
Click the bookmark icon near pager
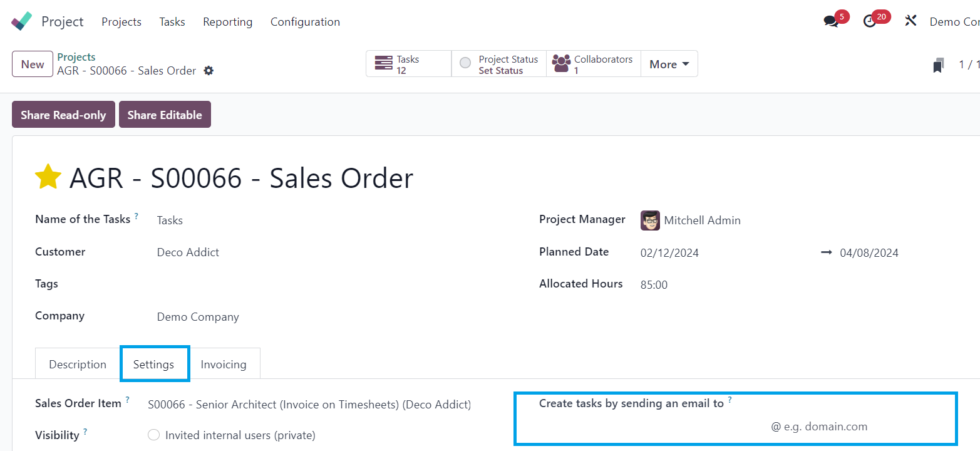[x=937, y=65]
